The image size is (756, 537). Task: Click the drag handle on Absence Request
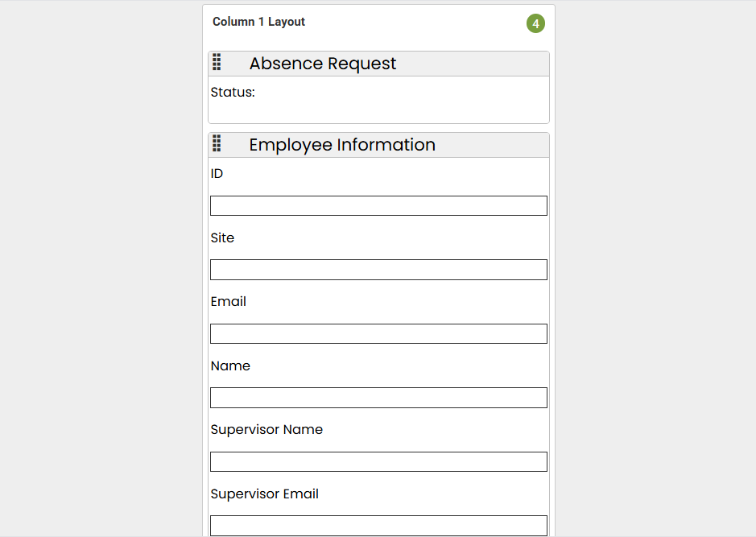coord(216,62)
